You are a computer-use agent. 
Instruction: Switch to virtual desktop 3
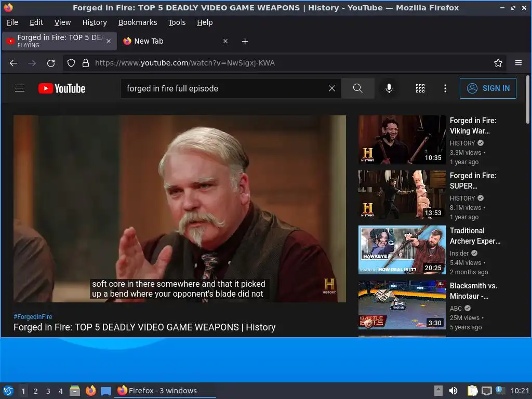point(48,391)
